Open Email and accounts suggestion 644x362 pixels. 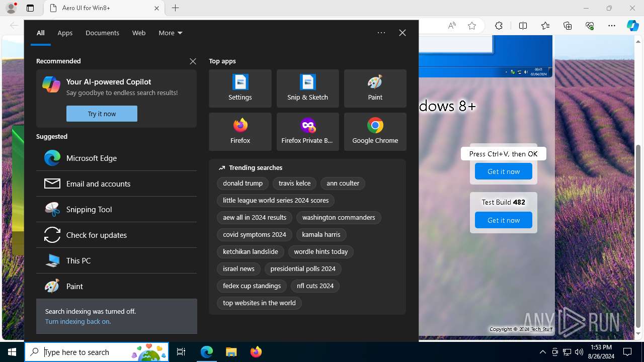coord(116,184)
